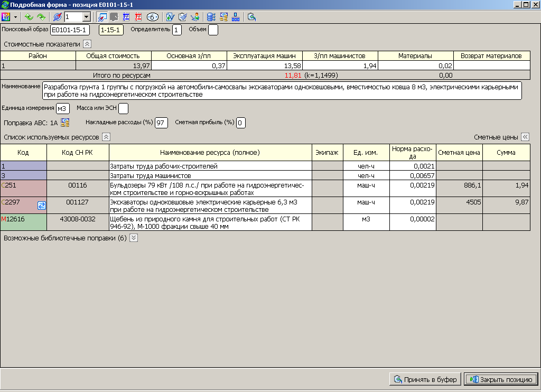Click the oval icon with number 6
This screenshot has height=392, width=541.
coord(152,17)
